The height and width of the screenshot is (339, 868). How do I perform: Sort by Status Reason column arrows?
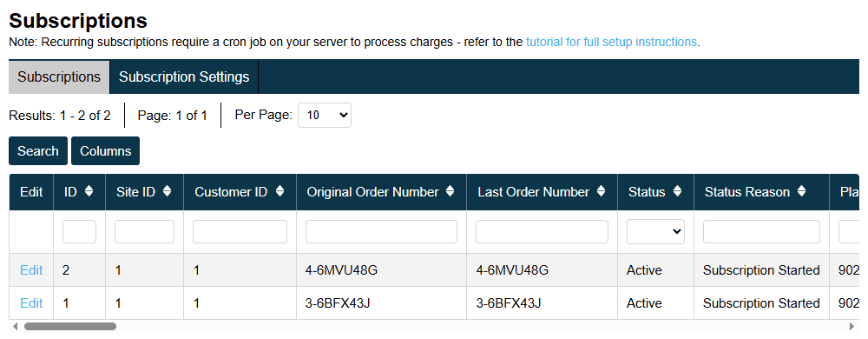tap(801, 192)
